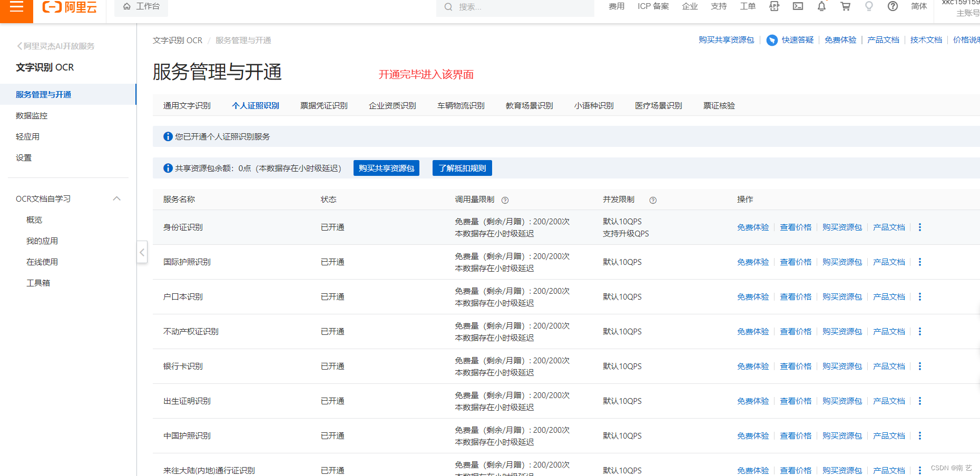Switch to 车辆物流识别 tab
Viewport: 980px width, 476px height.
click(461, 105)
